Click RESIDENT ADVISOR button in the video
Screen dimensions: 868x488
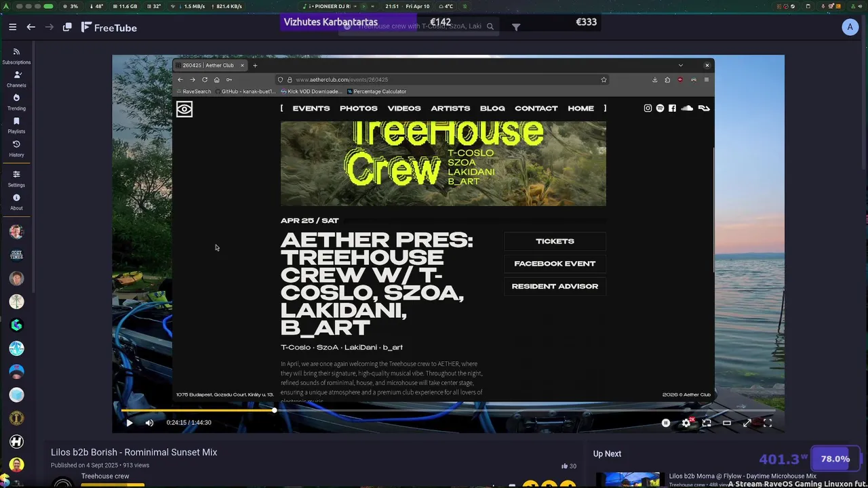555,286
